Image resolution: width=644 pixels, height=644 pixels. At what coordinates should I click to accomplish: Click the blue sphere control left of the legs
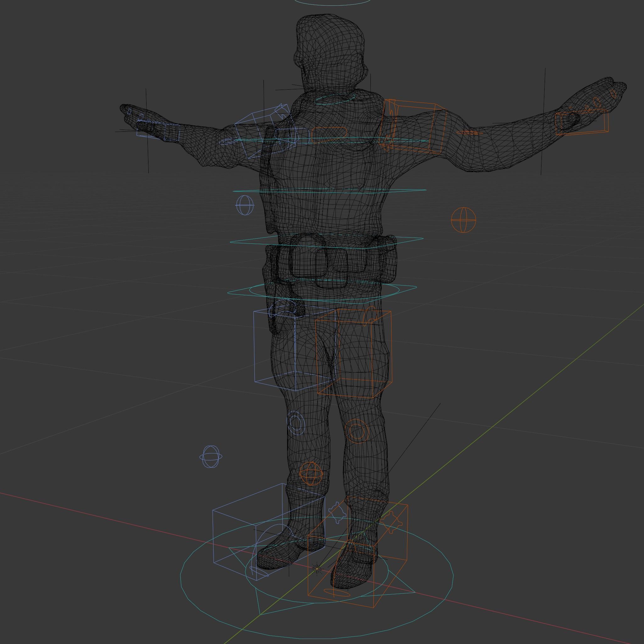(x=211, y=456)
